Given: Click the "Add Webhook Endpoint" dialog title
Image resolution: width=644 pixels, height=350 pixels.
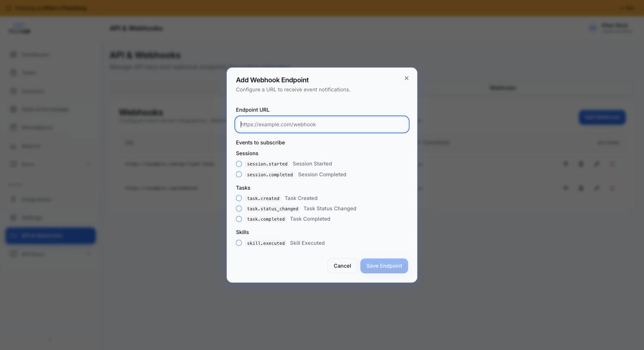Looking at the screenshot, I should click(x=272, y=80).
